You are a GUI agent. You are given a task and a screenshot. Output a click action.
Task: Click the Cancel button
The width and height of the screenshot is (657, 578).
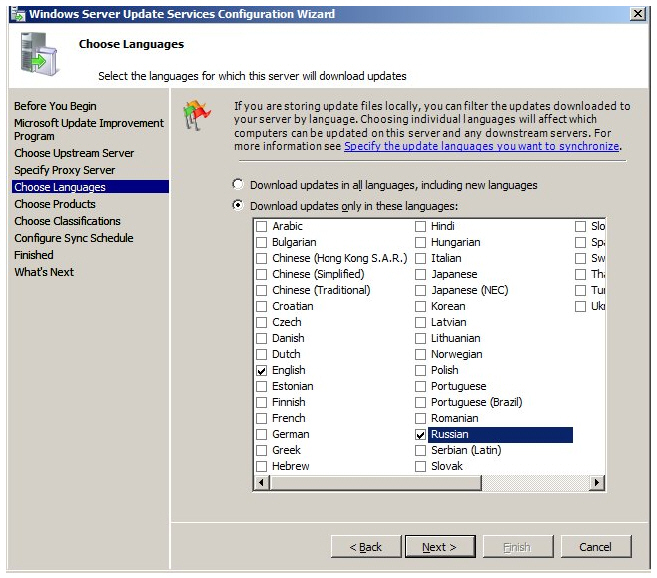[596, 547]
